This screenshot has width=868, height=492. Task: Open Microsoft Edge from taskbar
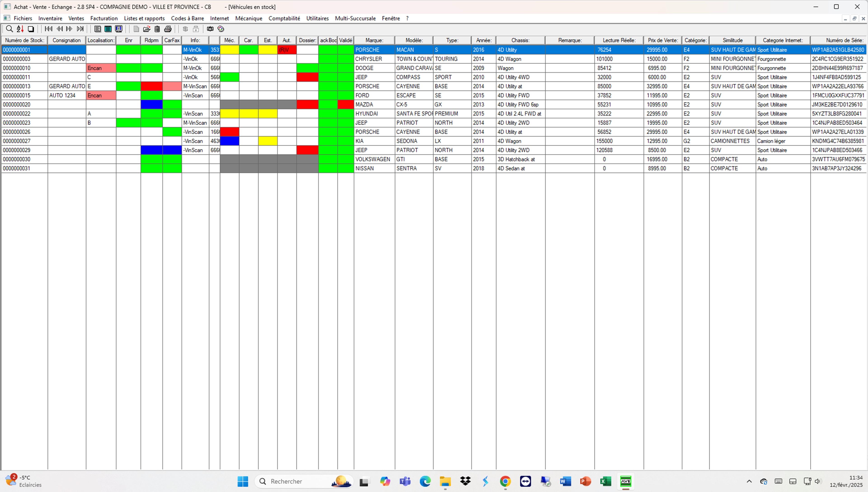click(425, 481)
